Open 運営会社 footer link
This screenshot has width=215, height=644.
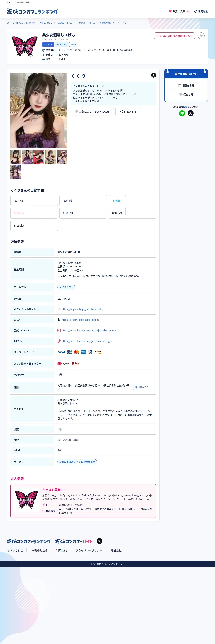click(116, 550)
